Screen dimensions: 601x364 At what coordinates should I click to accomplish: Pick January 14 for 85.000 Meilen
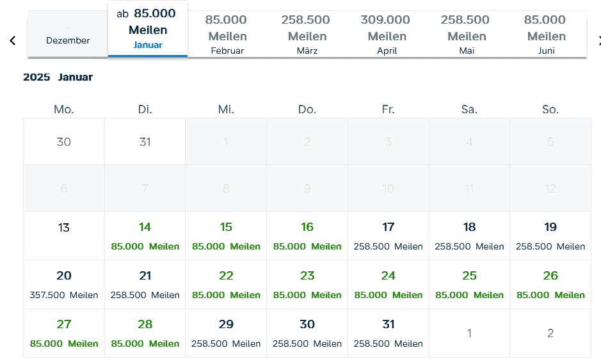click(145, 235)
